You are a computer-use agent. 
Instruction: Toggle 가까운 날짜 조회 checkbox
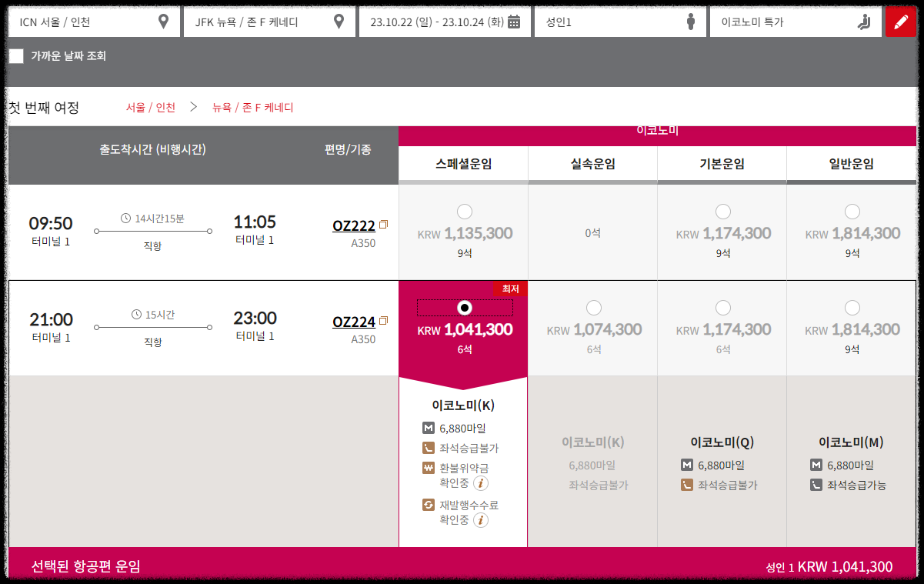[x=16, y=56]
